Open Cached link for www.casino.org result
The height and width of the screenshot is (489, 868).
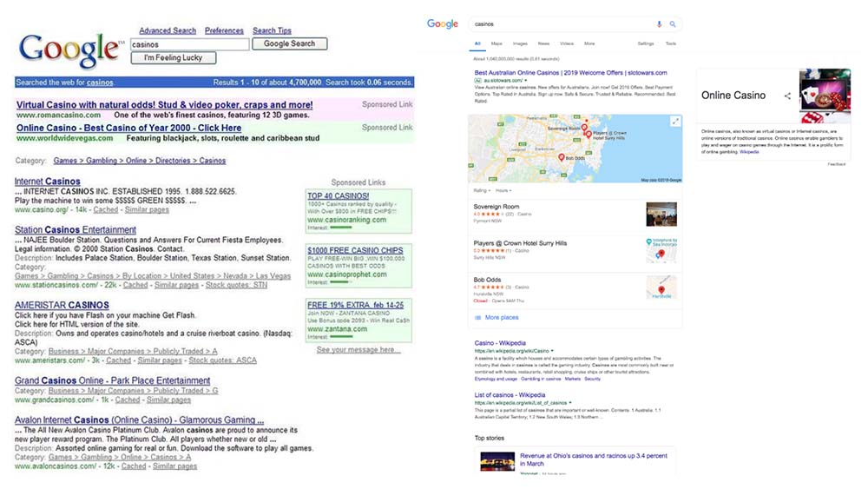(x=106, y=210)
